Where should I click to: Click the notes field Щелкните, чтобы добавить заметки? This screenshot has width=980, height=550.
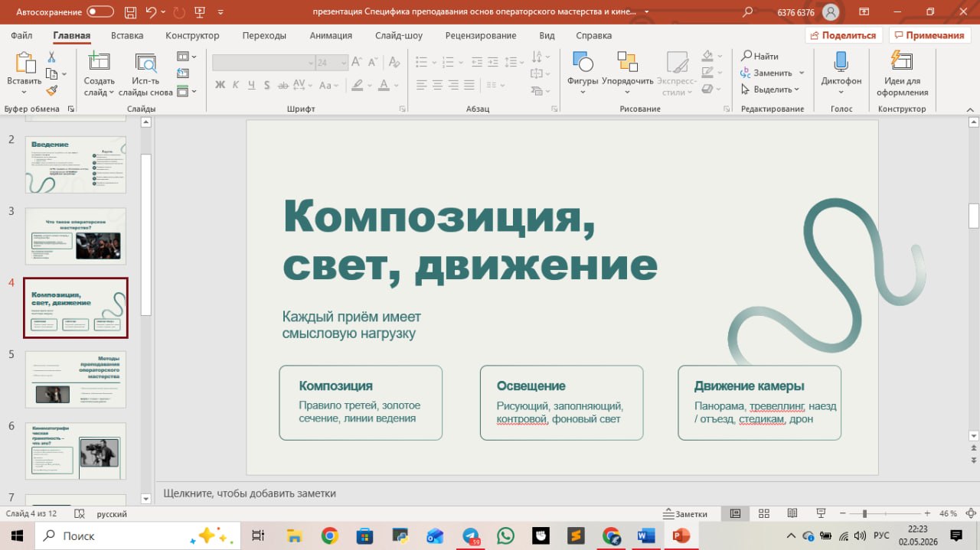point(563,493)
